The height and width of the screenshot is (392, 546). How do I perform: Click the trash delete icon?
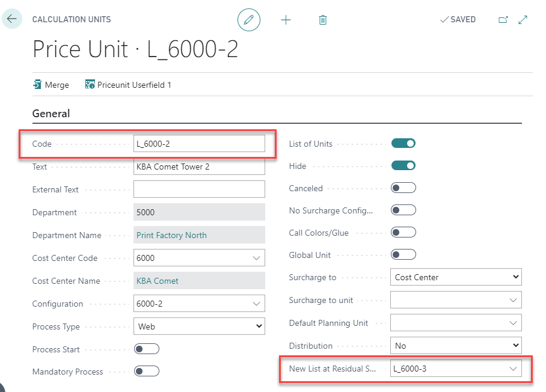pyautogui.click(x=323, y=20)
